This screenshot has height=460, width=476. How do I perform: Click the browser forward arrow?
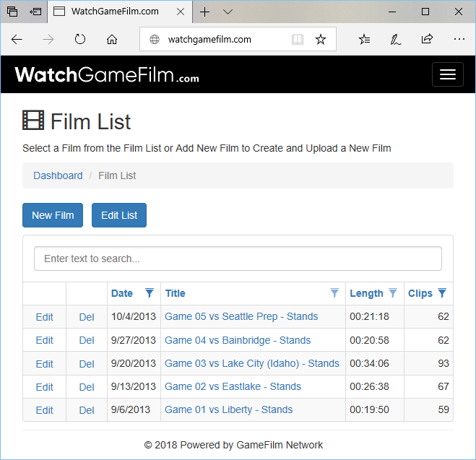(x=48, y=39)
